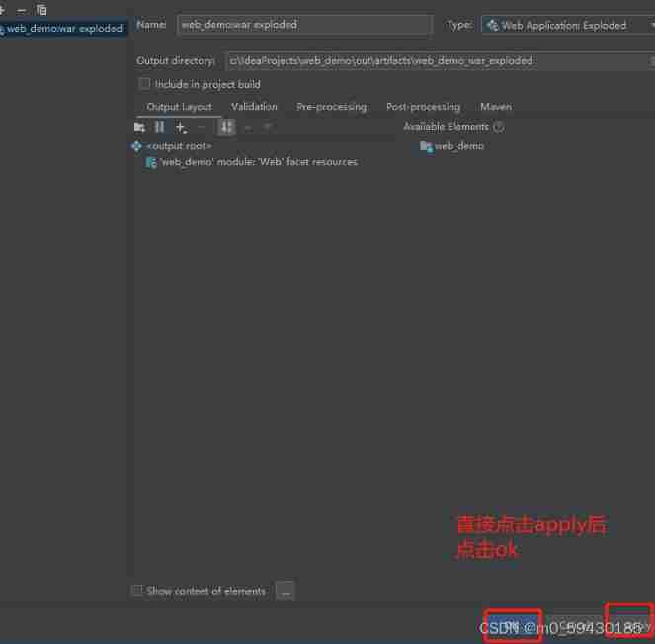Switch to the Validation tab

(x=254, y=107)
